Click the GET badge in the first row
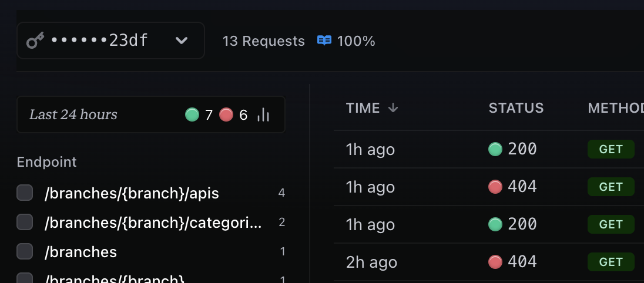This screenshot has height=283, width=644. click(611, 149)
